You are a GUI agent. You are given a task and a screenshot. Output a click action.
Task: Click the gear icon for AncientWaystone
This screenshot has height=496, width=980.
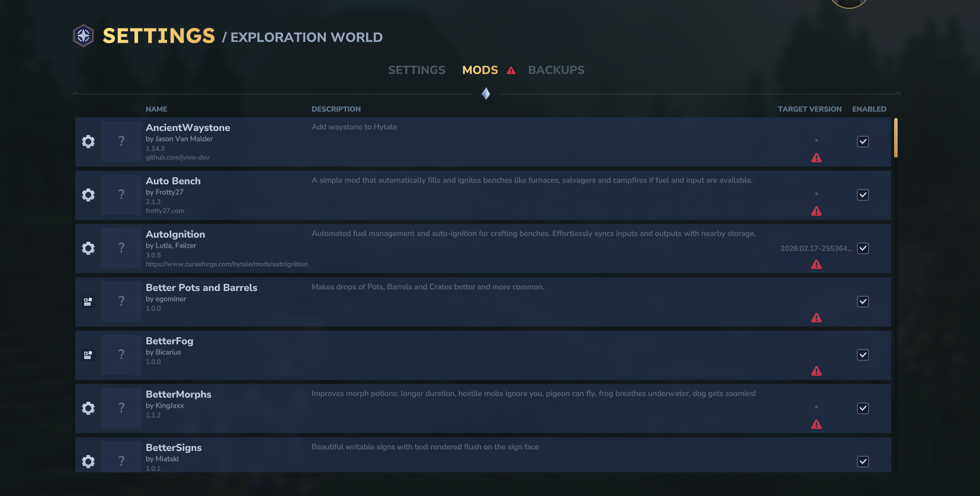coord(88,142)
